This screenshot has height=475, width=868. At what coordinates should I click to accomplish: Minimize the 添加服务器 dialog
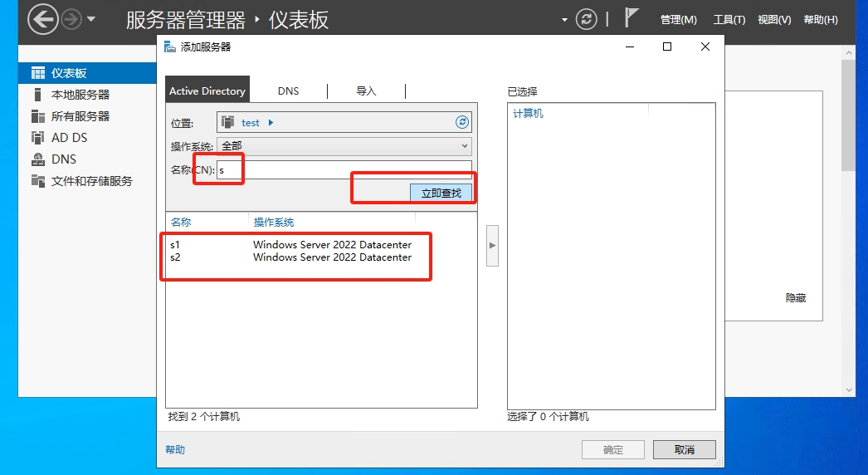[630, 47]
